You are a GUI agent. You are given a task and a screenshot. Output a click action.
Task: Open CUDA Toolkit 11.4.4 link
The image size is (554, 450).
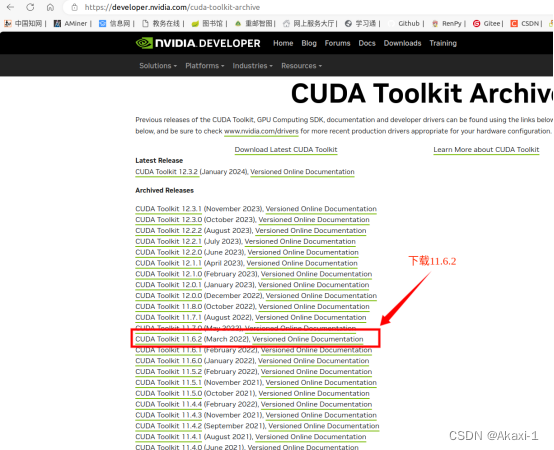[x=169, y=404]
